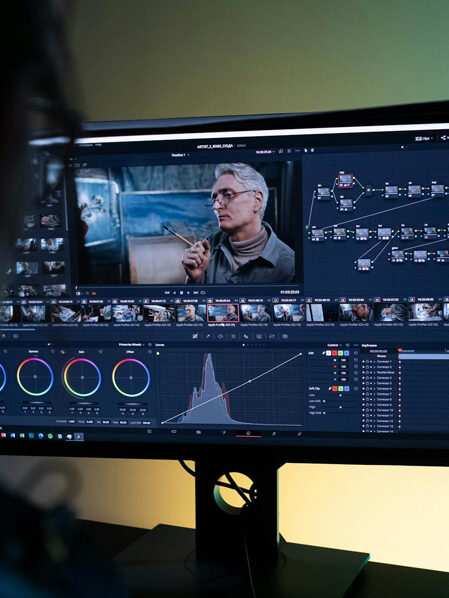Click the red record icon below viewer
Viewport: 449px width, 598px height.
tap(94, 293)
